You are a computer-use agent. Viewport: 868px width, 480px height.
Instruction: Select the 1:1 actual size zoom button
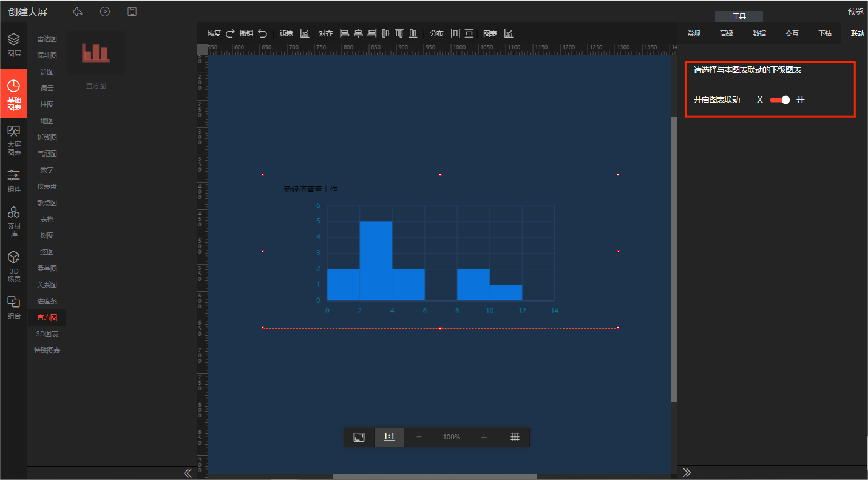point(389,437)
